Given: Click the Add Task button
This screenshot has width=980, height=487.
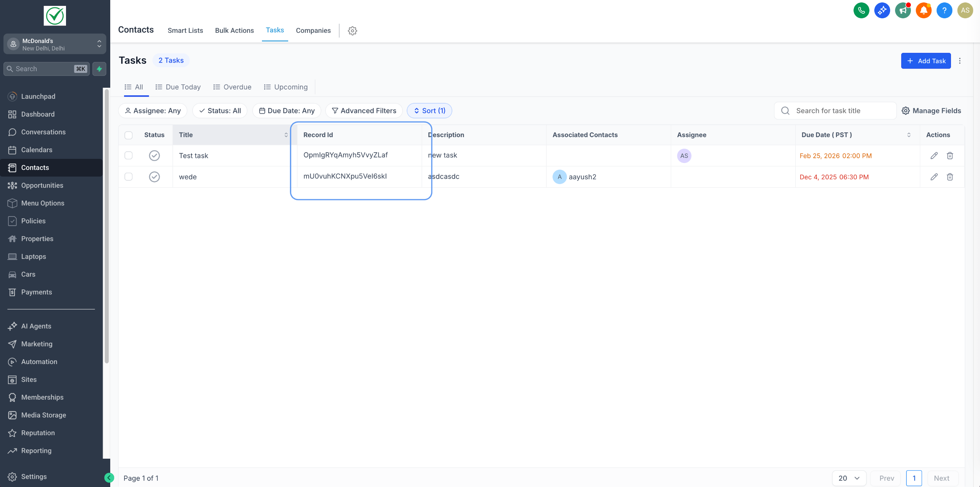Looking at the screenshot, I should pyautogui.click(x=926, y=61).
